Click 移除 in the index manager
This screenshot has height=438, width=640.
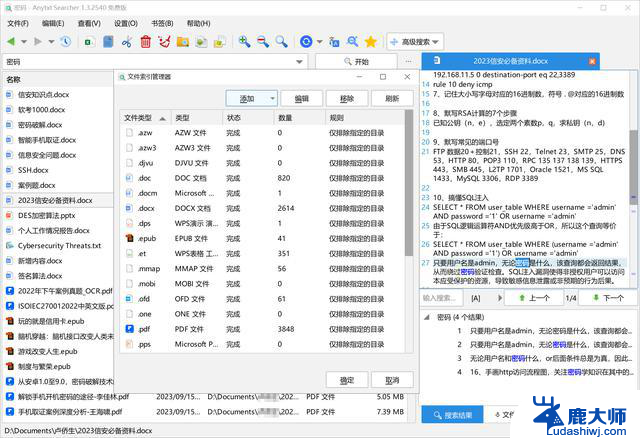[x=347, y=98]
